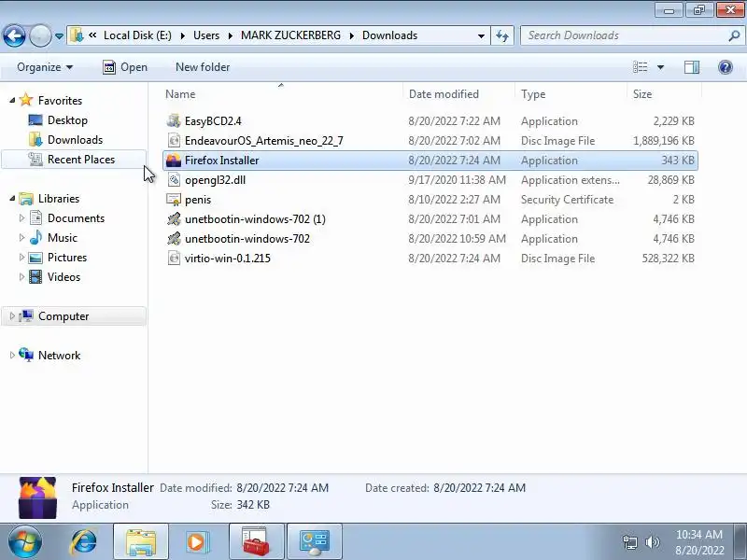Click the Back navigation arrow
Viewport: 747px width, 560px height.
[x=14, y=35]
